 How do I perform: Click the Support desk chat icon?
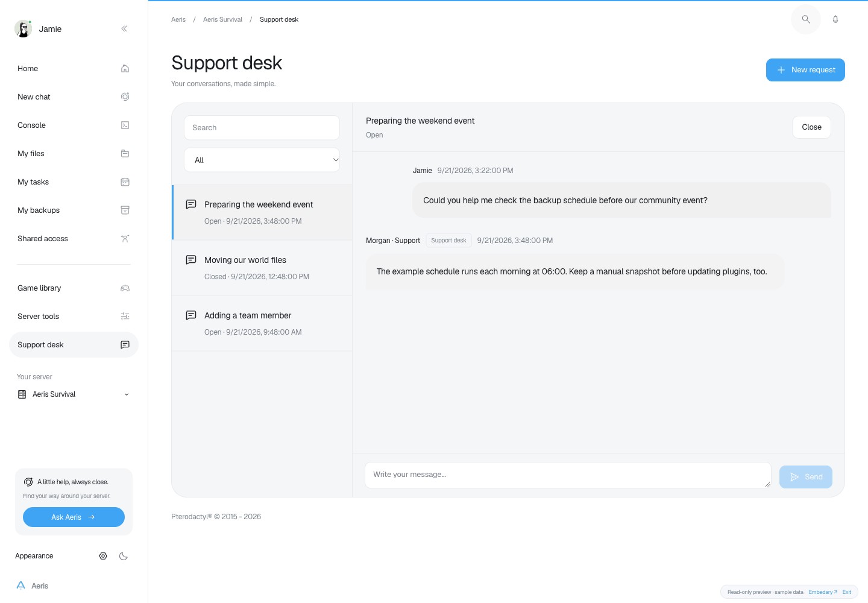click(125, 344)
